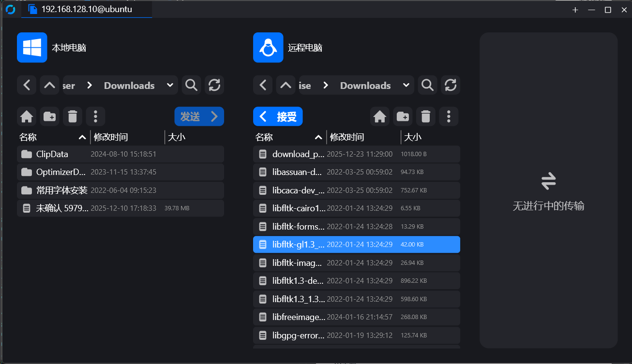Expand the remote Downloads path dropdown
The height and width of the screenshot is (364, 632).
(406, 85)
